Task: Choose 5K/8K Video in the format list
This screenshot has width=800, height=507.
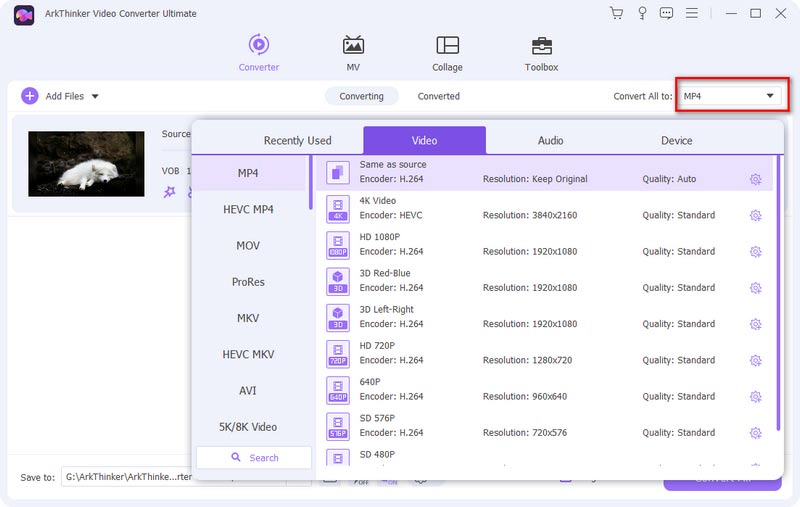Action: [x=248, y=427]
